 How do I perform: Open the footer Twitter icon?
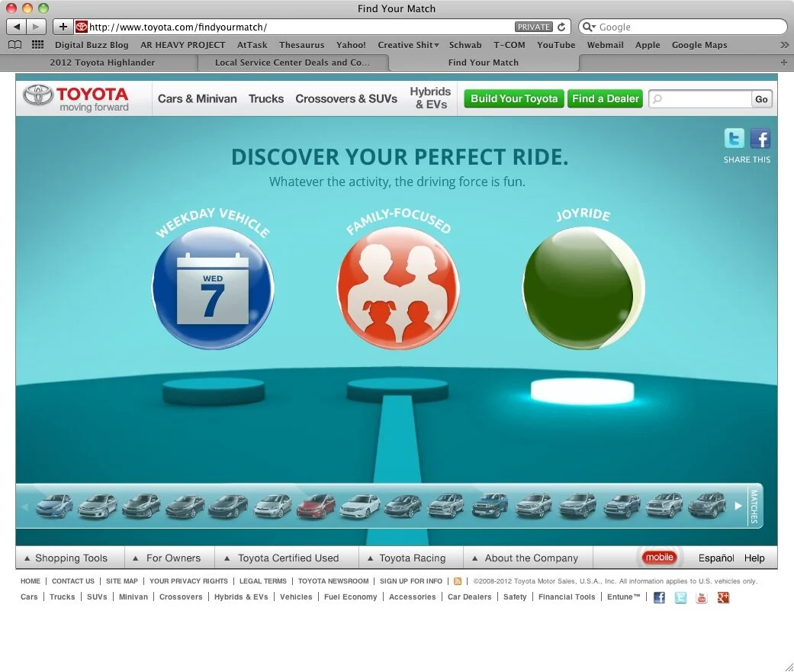680,597
